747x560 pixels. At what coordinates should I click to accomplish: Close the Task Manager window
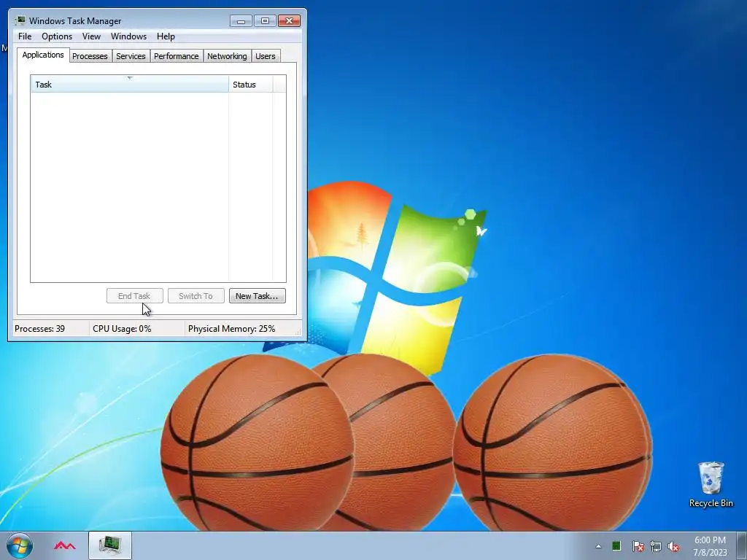pos(289,21)
